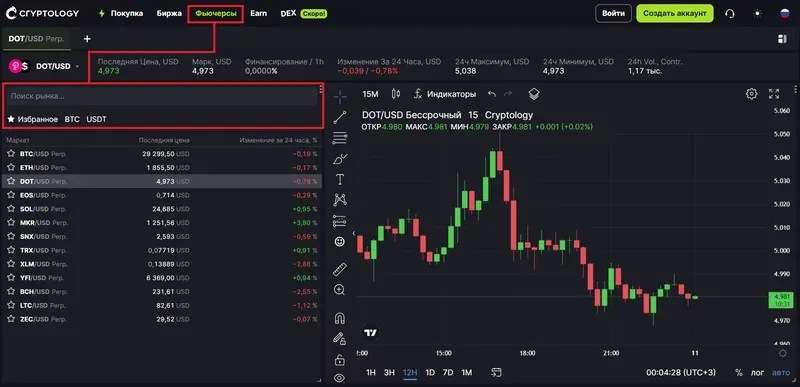Viewport: 800px width, 387px height.
Task: Select the brush drawing tool
Action: (340, 159)
